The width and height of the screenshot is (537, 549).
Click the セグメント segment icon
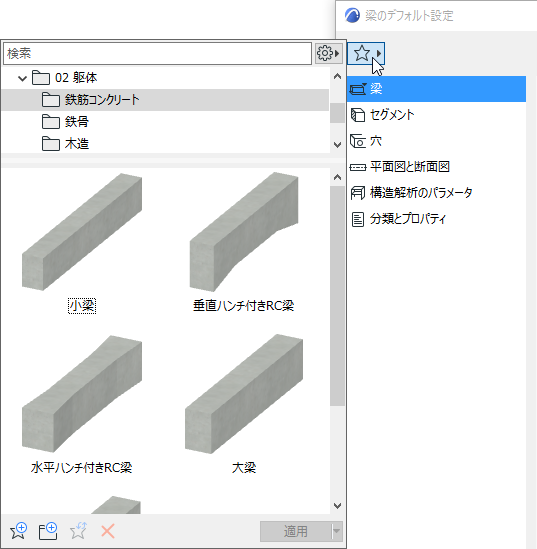coord(358,115)
